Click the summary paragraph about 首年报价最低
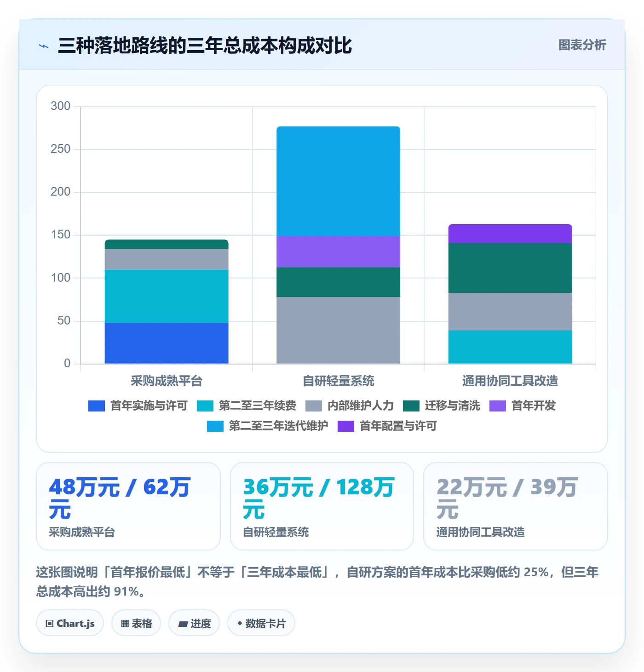Screen dimensions: 644x672 pos(317,582)
